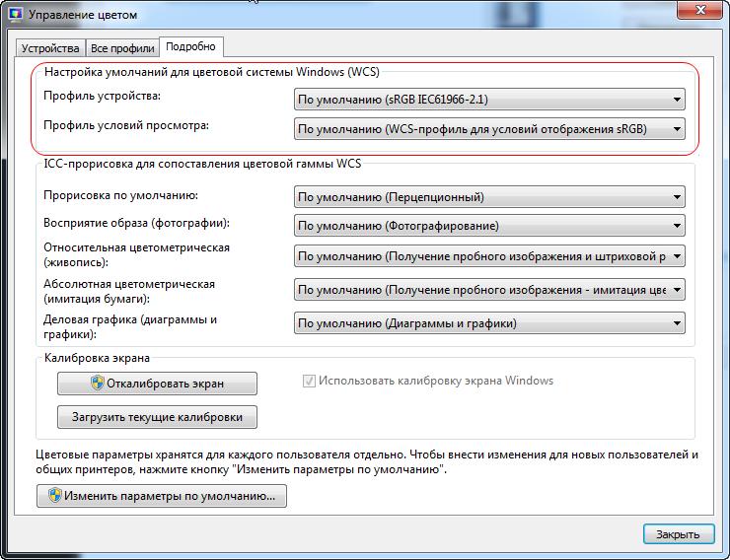Click the Закрыть button
This screenshot has width=730, height=560.
679,534
